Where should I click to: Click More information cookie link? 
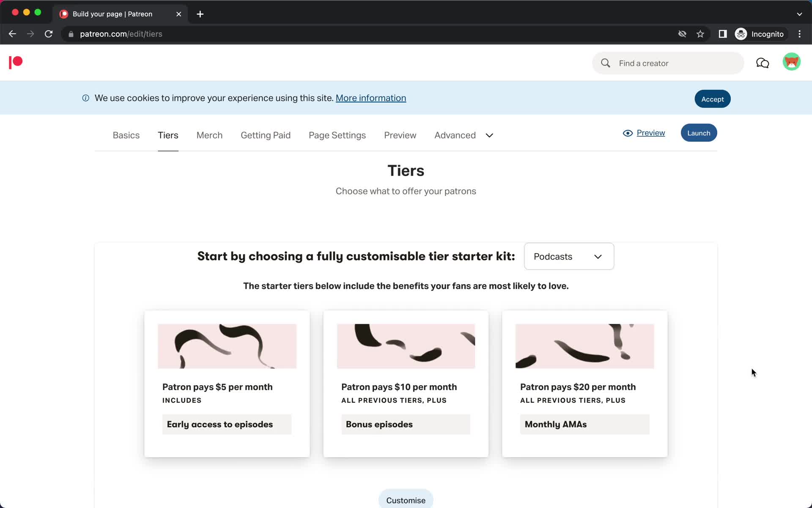[370, 97]
